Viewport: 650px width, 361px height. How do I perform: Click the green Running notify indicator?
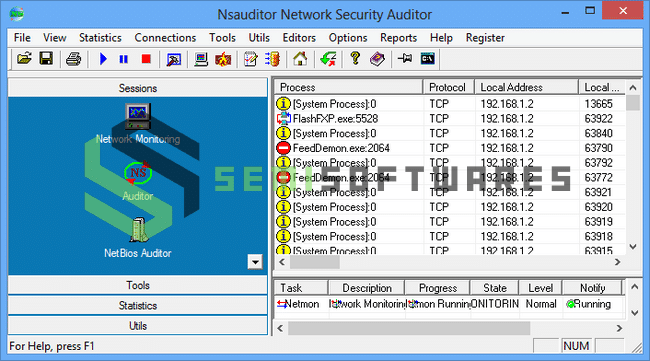pyautogui.click(x=571, y=304)
